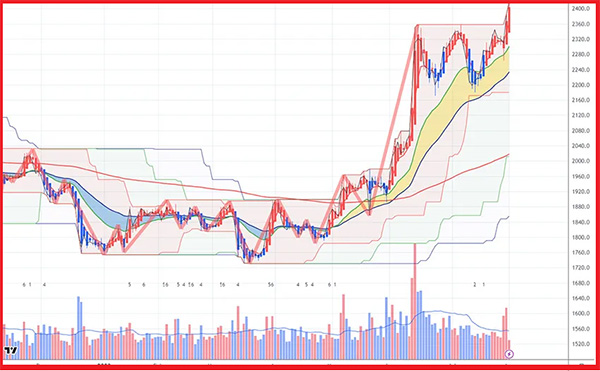Viewport: 600px width, 371px height.
Task: Open the purple lightning event marker
Action: click(509, 353)
